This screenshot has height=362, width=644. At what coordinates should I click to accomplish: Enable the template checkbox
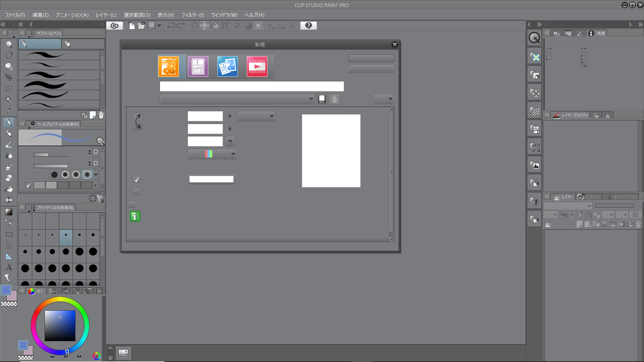[136, 191]
